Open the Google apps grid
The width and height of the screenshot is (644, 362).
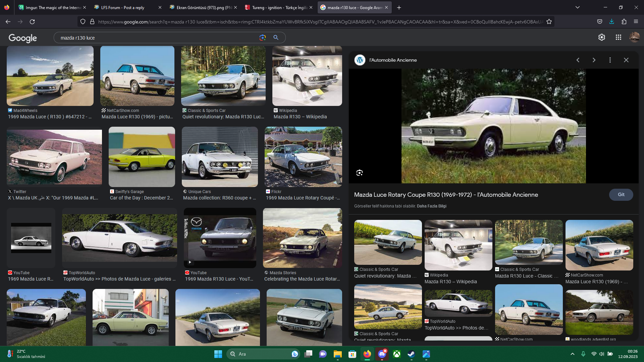[x=619, y=37]
